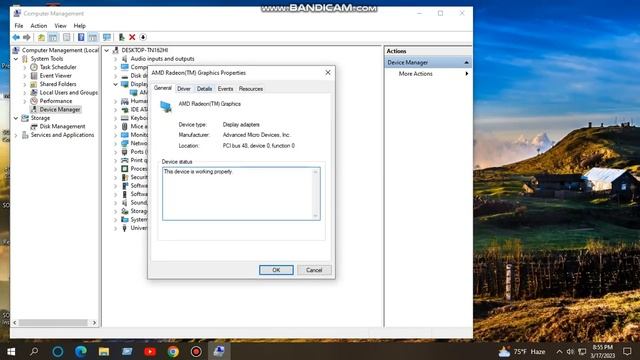Image resolution: width=640 pixels, height=360 pixels.
Task: Click the weather widget showing 75°F Haze
Action: [x=522, y=351]
